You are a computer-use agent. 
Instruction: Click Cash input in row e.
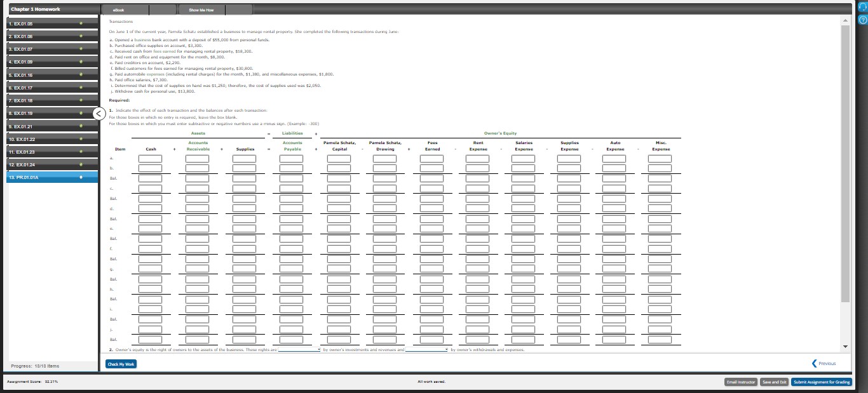pos(151,229)
